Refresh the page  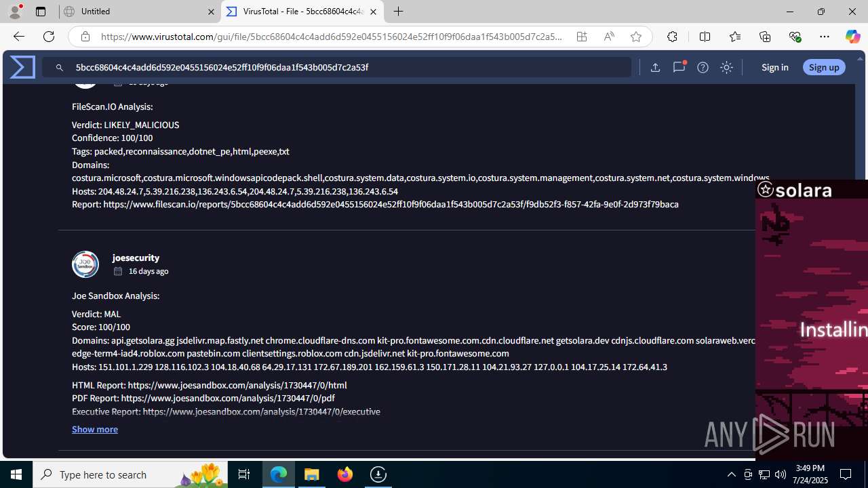(49, 37)
